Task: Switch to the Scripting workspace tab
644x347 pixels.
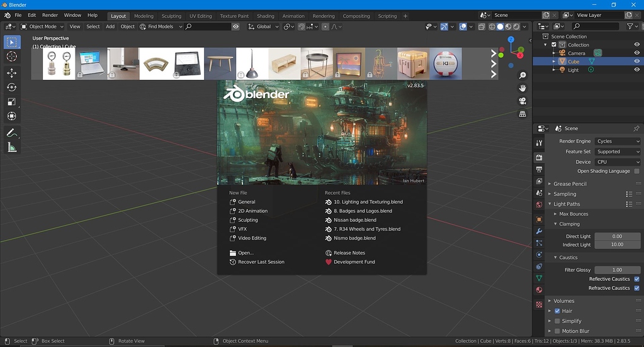Action: point(387,16)
